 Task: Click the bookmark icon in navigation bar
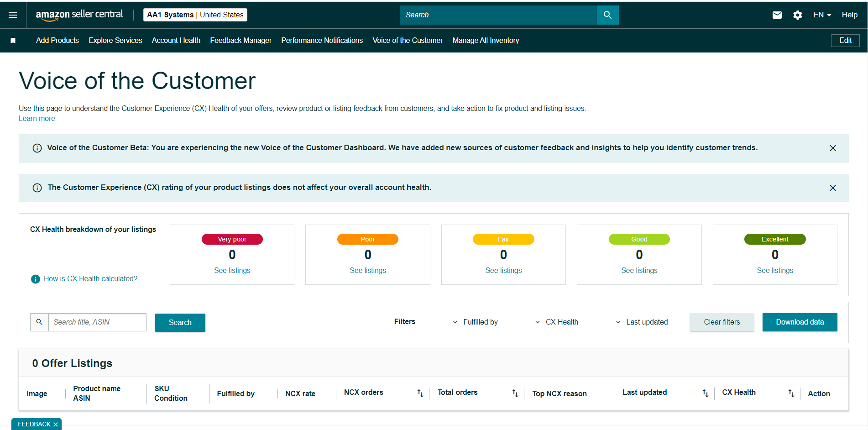tap(13, 41)
